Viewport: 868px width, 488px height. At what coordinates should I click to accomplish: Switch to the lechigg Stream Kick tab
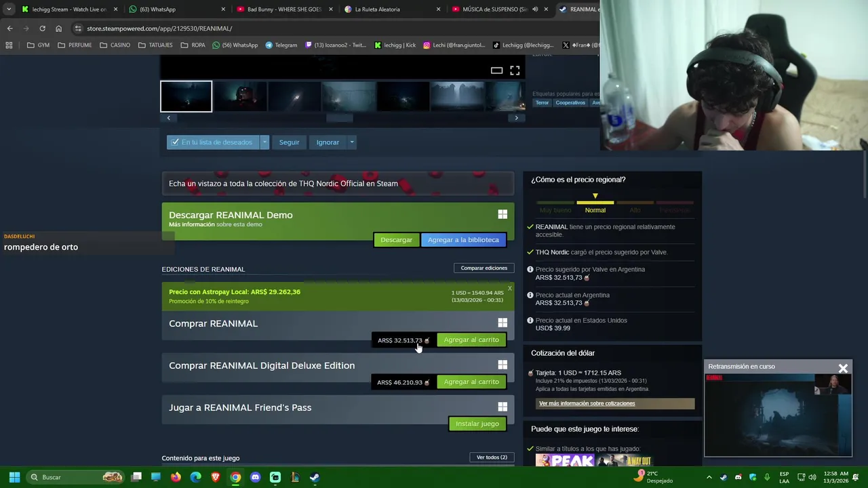[70, 9]
